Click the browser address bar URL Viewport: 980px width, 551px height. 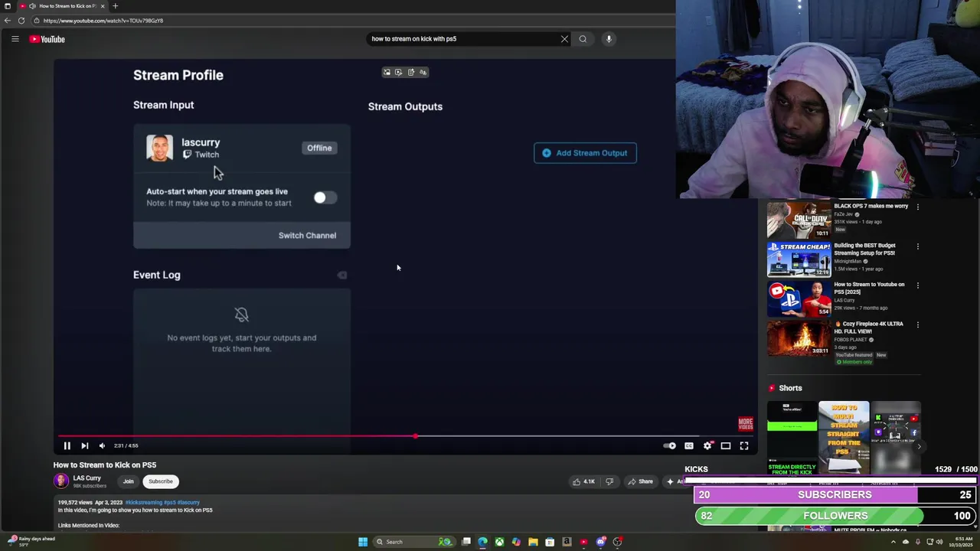pyautogui.click(x=103, y=21)
